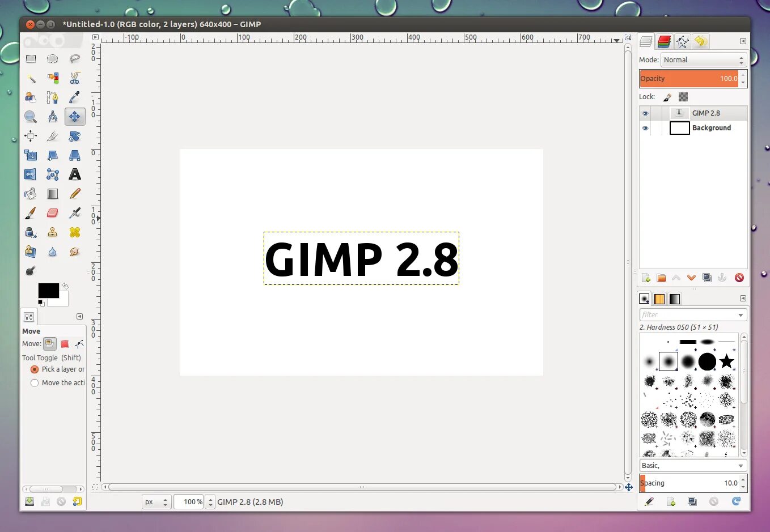The image size is (770, 532).
Task: Select the Smudge finger tool
Action: (75, 252)
